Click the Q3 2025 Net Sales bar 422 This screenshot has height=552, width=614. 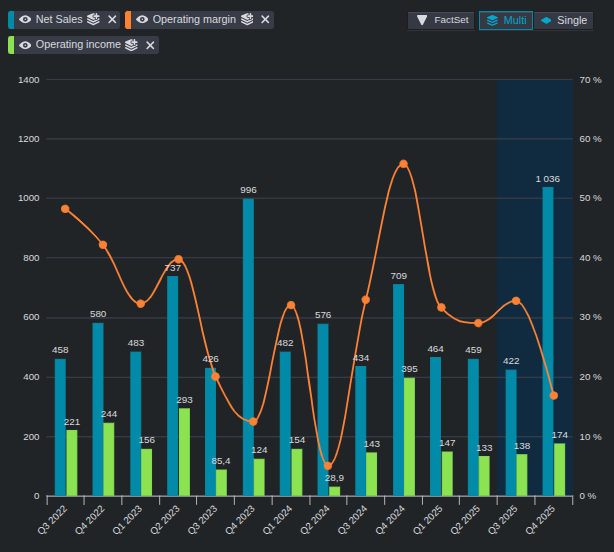pyautogui.click(x=511, y=433)
